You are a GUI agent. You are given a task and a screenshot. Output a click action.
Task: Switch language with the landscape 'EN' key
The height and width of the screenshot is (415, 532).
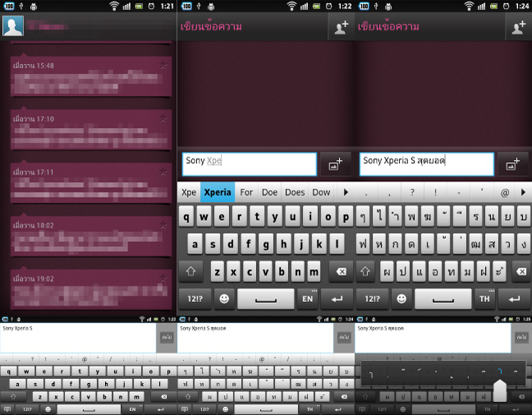pyautogui.click(x=132, y=409)
